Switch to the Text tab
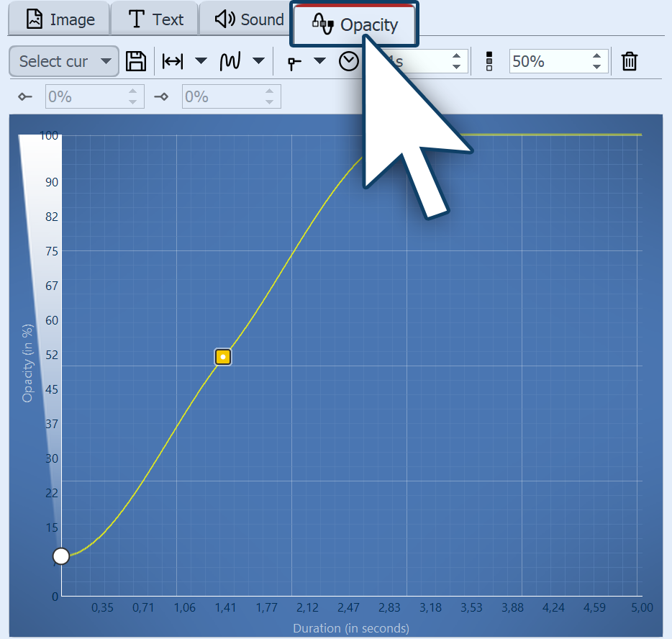Image resolution: width=672 pixels, height=639 pixels. point(155,19)
